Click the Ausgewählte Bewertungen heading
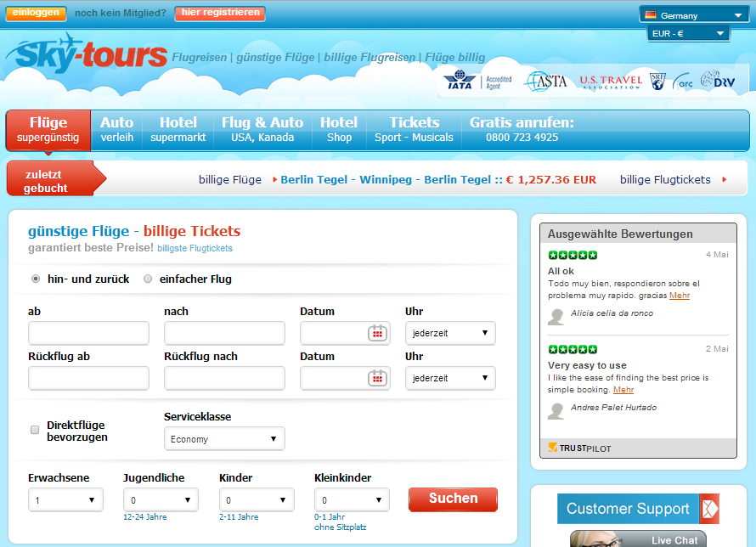 pyautogui.click(x=620, y=234)
